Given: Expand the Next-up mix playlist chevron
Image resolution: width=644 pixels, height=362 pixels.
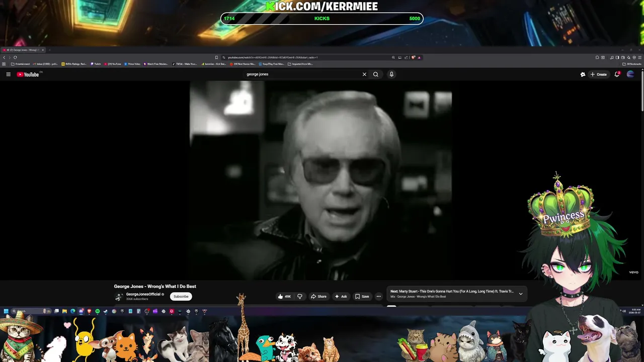Looking at the screenshot, I should (x=521, y=294).
